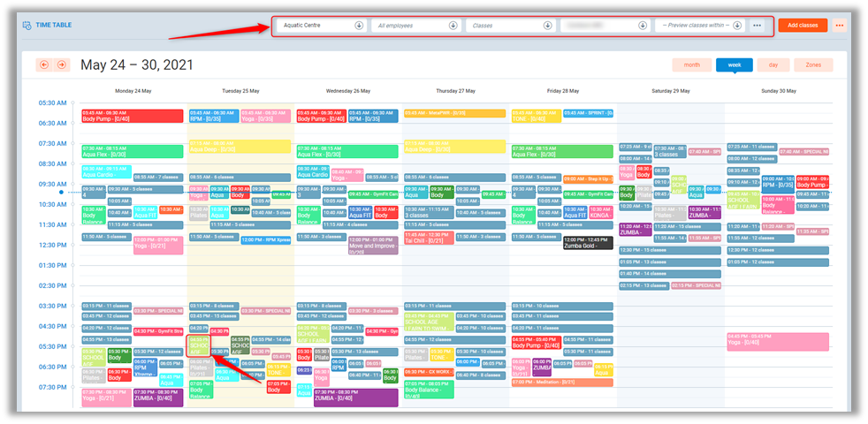The height and width of the screenshot is (424, 868).
Task: Open Friday 12:00 PM Zumba Gold class
Action: pos(587,243)
